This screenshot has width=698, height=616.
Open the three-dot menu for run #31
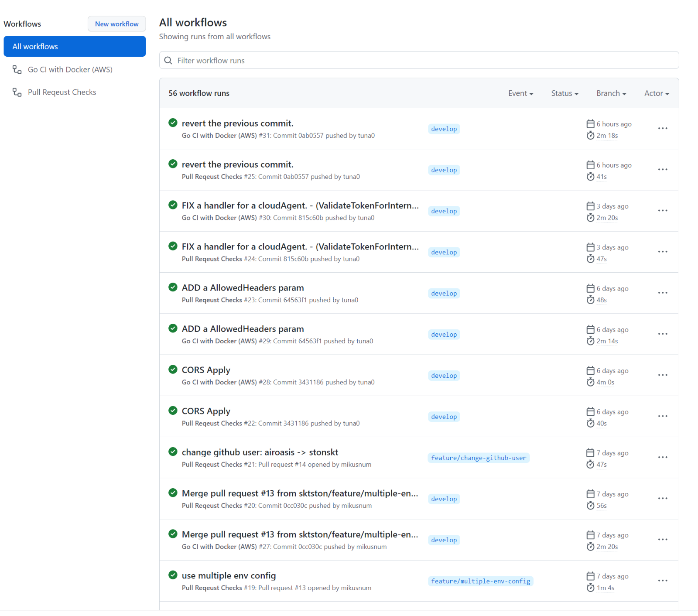click(x=663, y=128)
